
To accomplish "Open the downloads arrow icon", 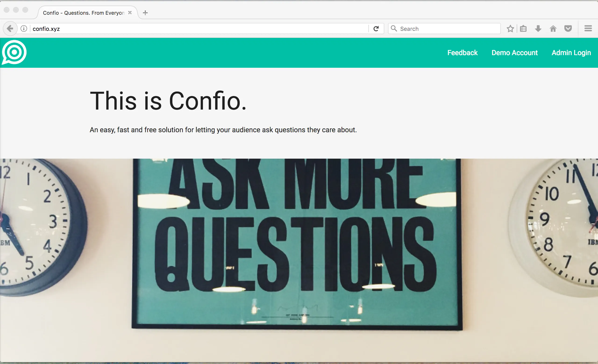I will [x=538, y=29].
